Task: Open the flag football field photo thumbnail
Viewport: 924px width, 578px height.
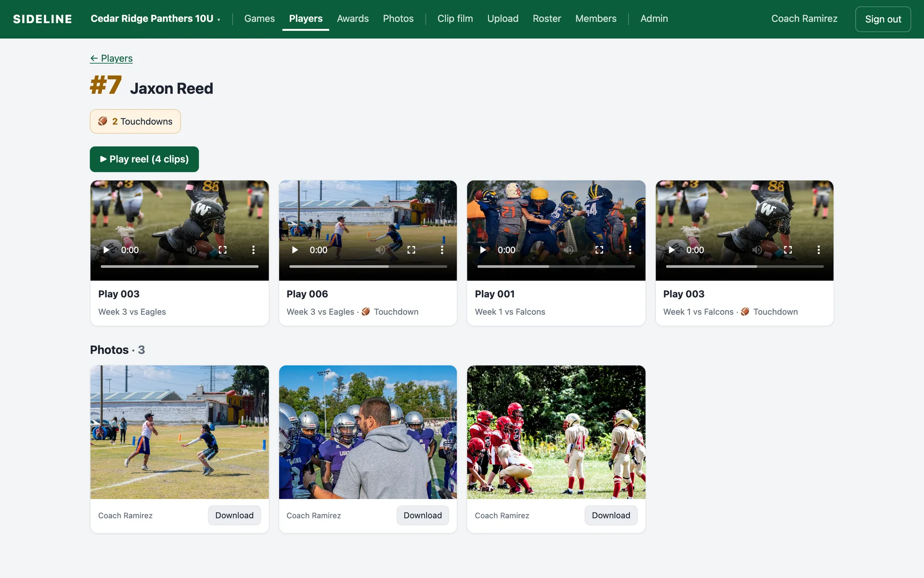Action: (x=180, y=432)
